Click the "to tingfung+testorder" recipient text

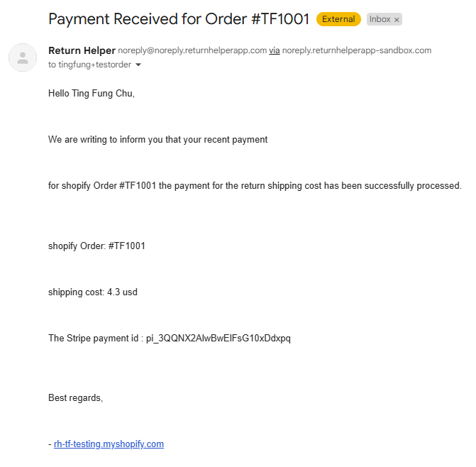pyautogui.click(x=89, y=65)
